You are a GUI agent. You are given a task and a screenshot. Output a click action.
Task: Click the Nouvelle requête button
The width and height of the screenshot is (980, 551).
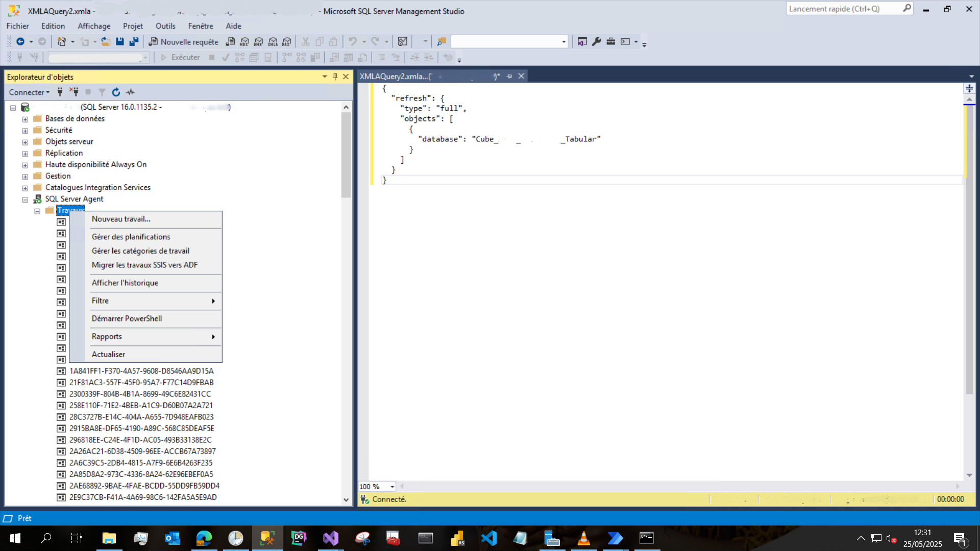[x=184, y=42]
